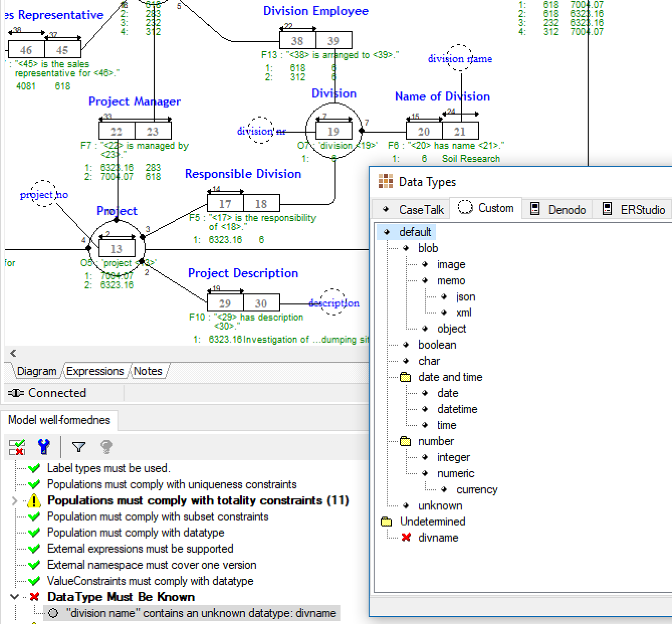
Task: Click the red X icon beside divname
Action: [x=406, y=538]
